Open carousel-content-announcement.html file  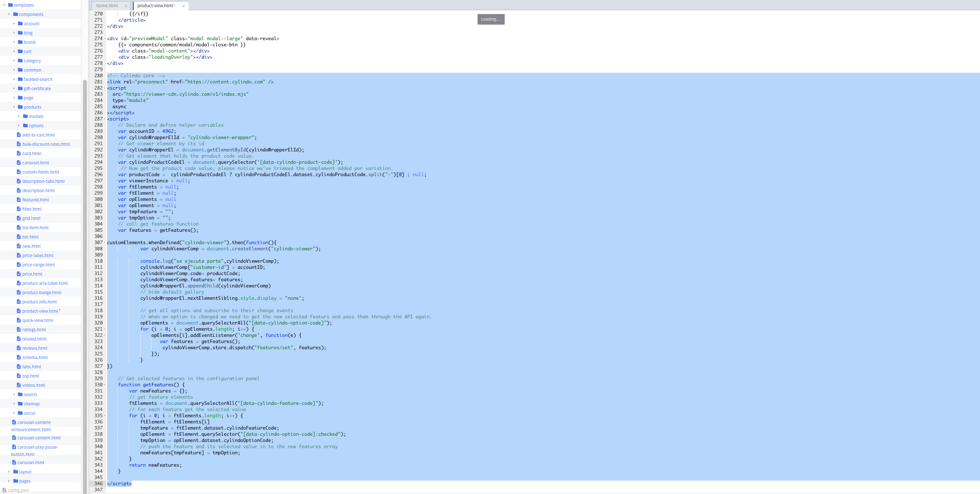tap(31, 426)
